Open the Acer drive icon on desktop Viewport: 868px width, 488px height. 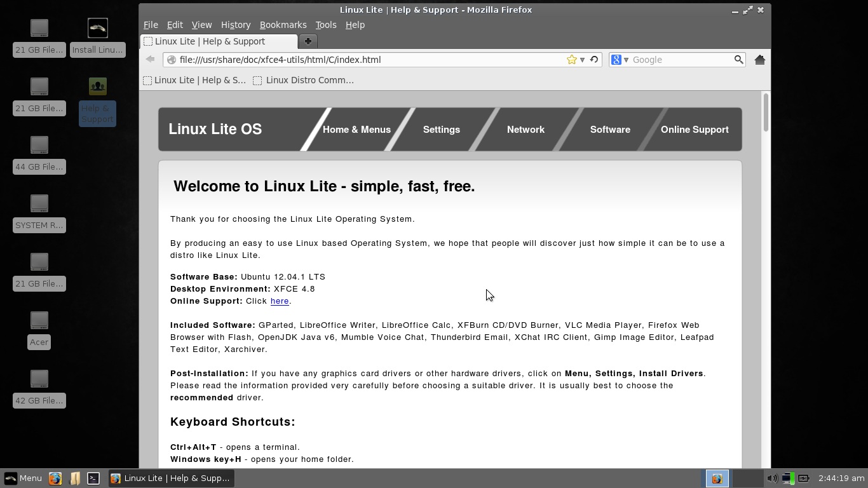click(39, 330)
